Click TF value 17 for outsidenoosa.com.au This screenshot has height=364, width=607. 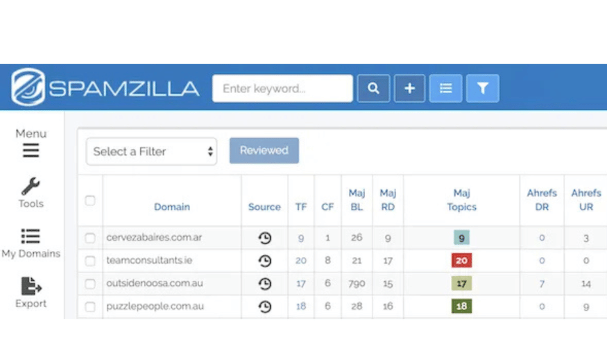(301, 284)
